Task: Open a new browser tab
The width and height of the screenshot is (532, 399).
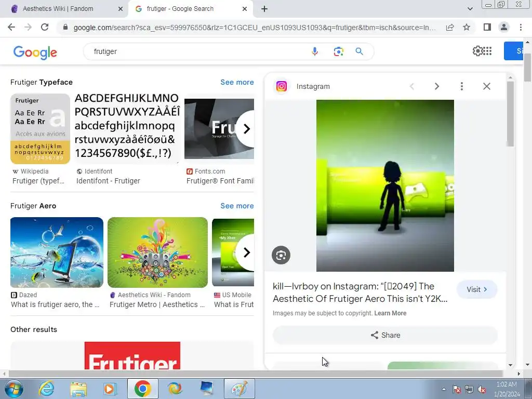Action: click(x=264, y=9)
